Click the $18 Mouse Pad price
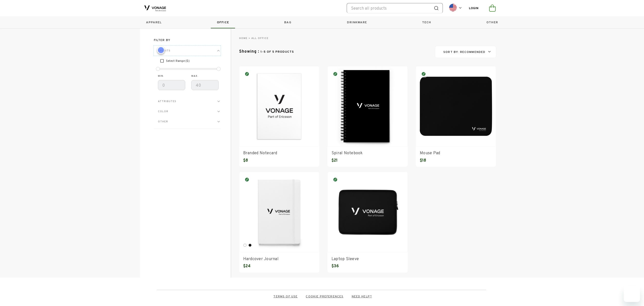644x306 pixels. pos(423,160)
